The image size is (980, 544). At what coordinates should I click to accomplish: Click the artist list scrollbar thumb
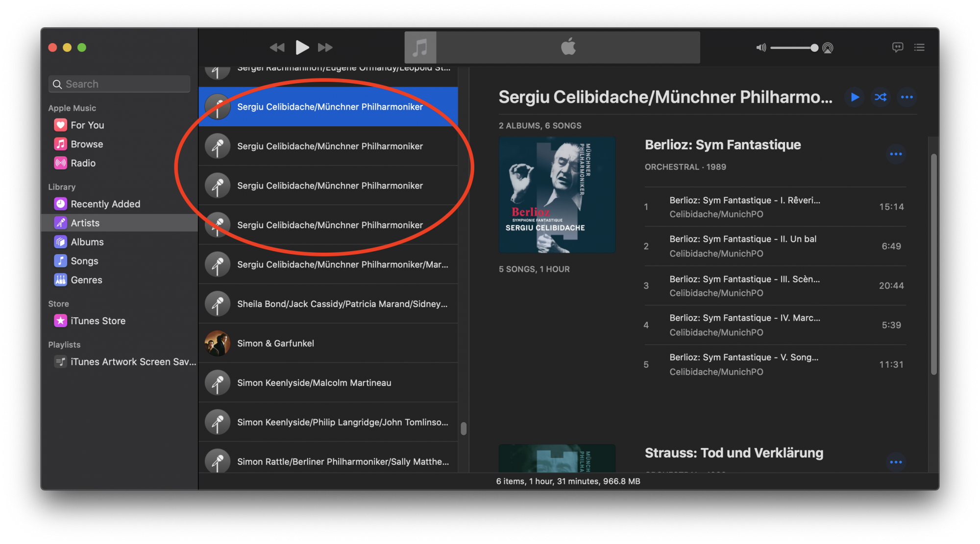coord(464,429)
